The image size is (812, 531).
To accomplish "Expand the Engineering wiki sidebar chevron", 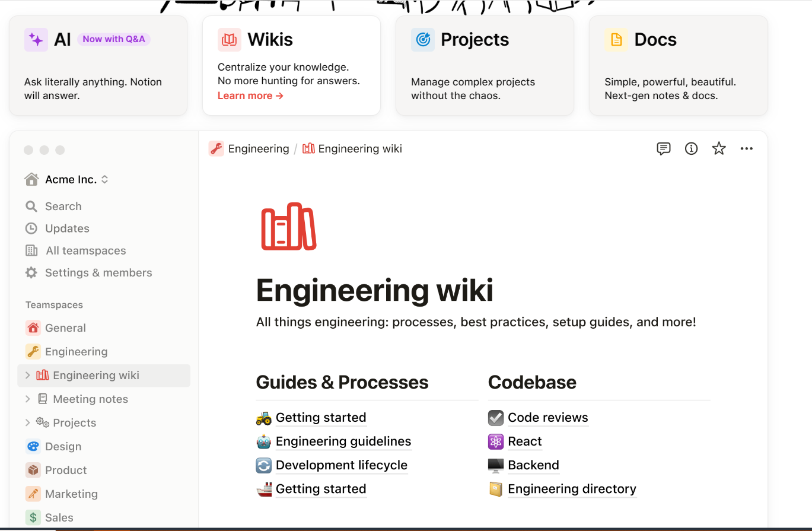I will 27,375.
